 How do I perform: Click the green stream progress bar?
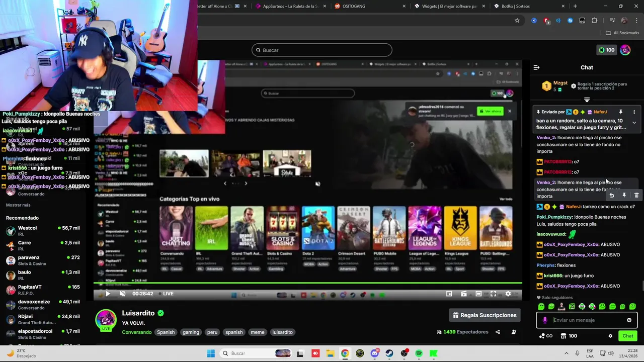point(308,283)
